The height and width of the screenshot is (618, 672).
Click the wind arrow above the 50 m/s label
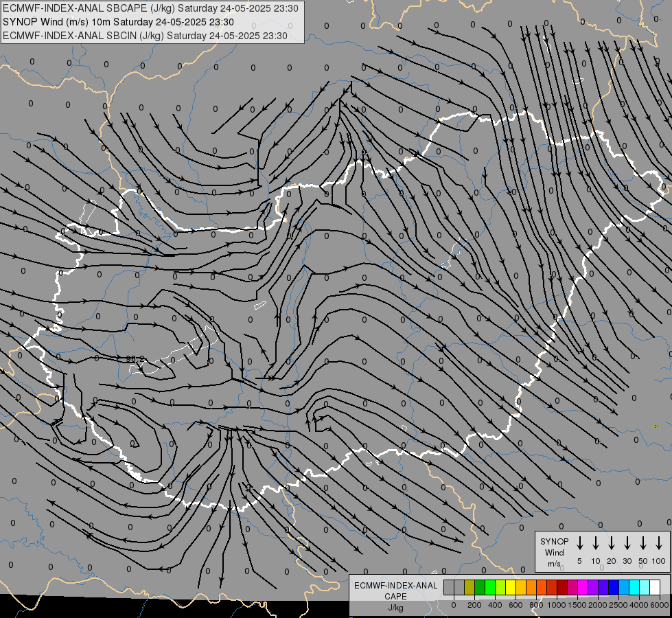pyautogui.click(x=643, y=543)
